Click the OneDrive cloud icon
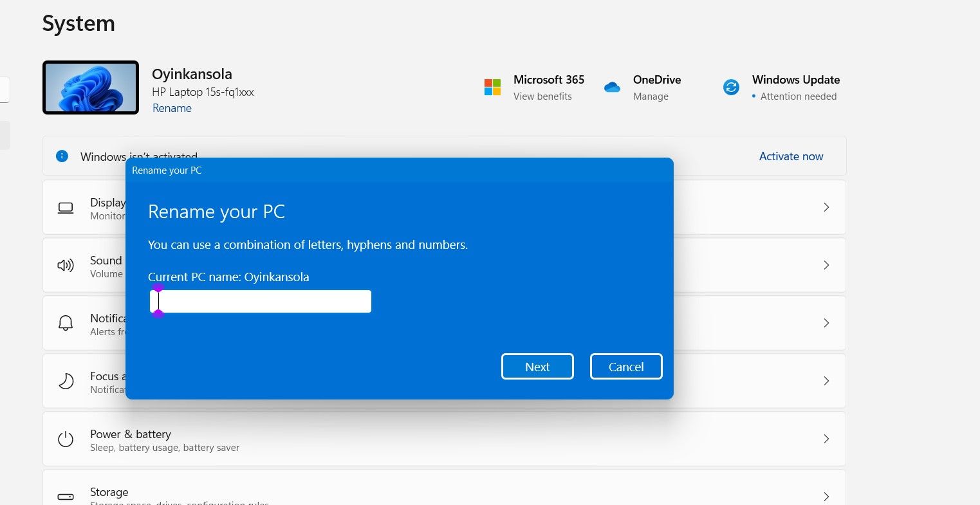Screen dimensions: 980x505 (x=612, y=87)
